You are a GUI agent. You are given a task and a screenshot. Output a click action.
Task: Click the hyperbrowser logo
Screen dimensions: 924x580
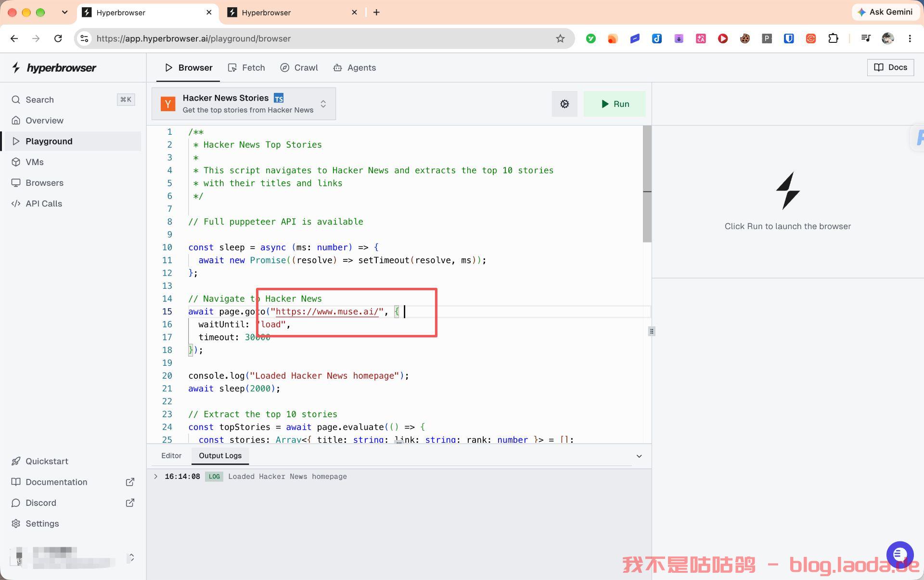click(x=54, y=68)
